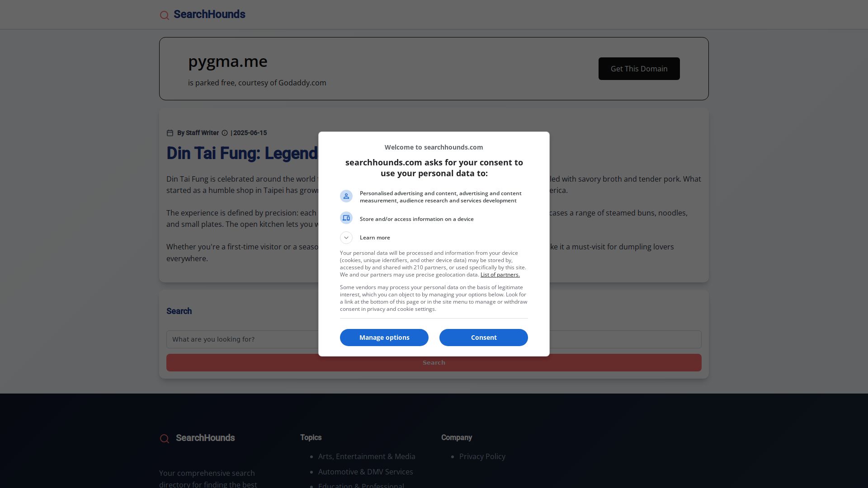The image size is (868, 488).
Task: Open Arts, Entertainment & Media topic
Action: click(367, 456)
